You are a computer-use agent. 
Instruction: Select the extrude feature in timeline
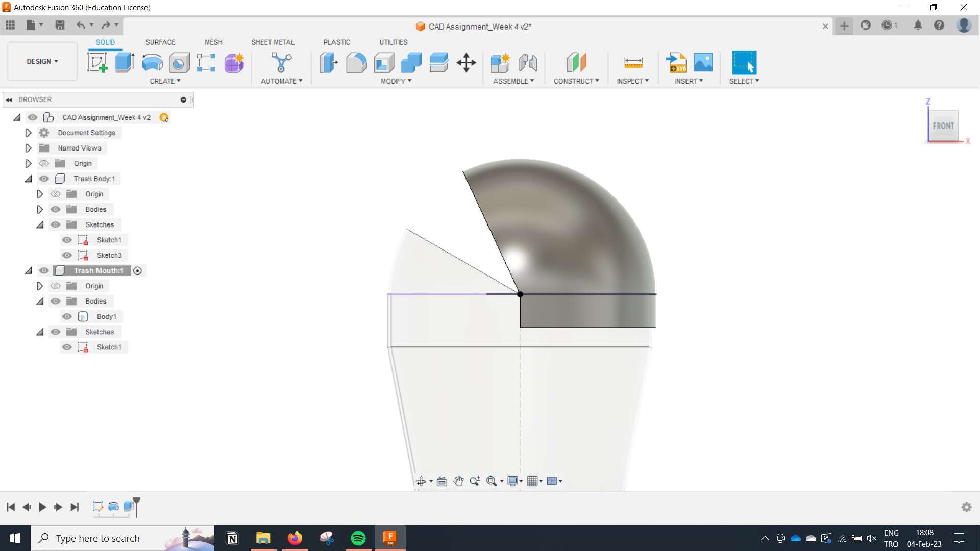pyautogui.click(x=129, y=507)
